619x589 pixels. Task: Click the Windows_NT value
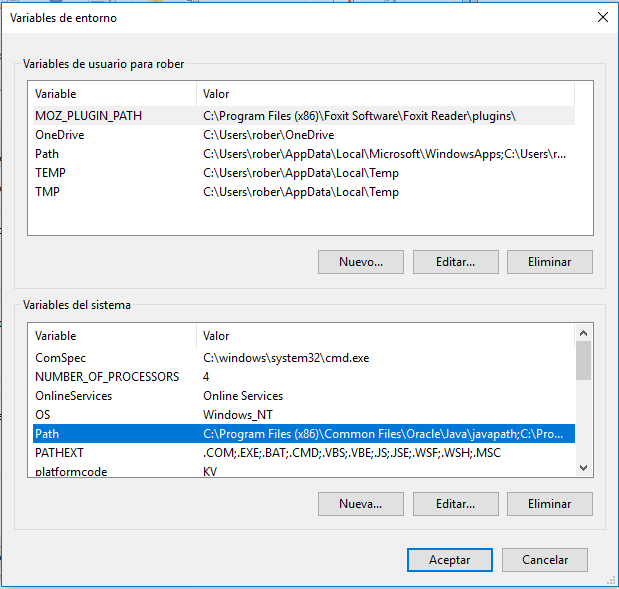pyautogui.click(x=238, y=415)
